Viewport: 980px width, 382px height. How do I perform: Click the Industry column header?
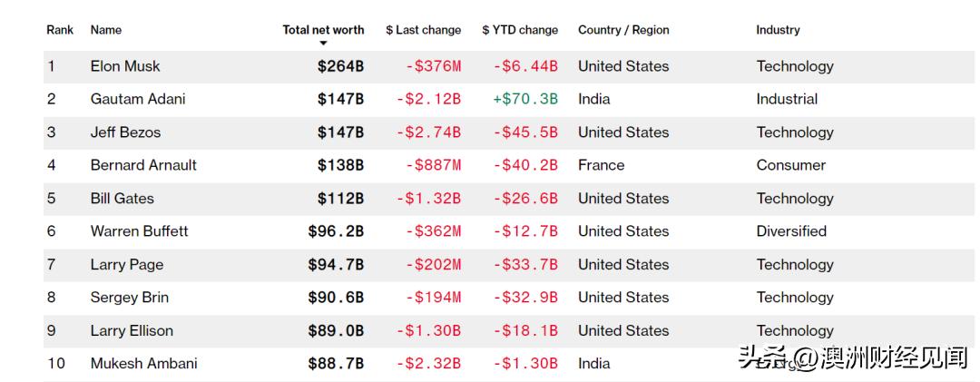click(x=778, y=30)
